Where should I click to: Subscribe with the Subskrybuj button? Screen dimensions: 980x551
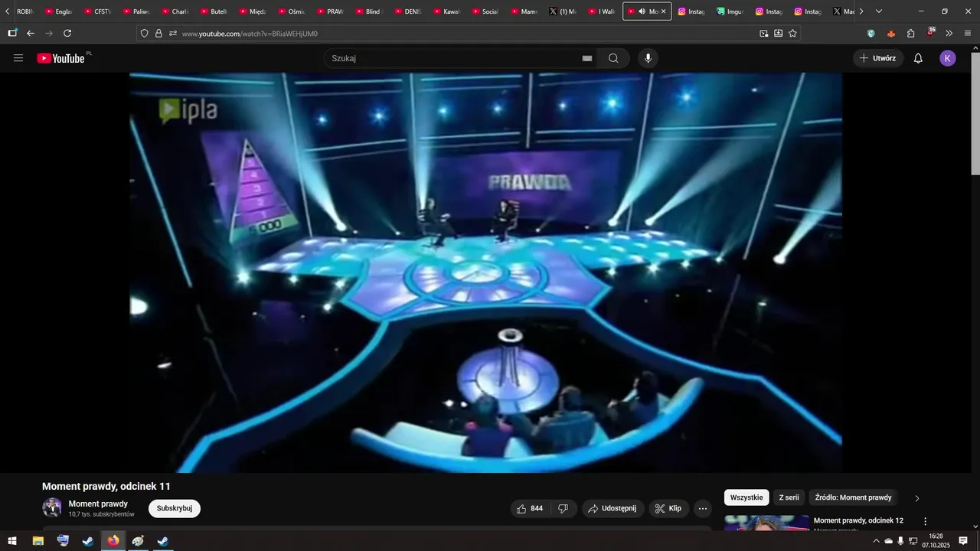175,508
